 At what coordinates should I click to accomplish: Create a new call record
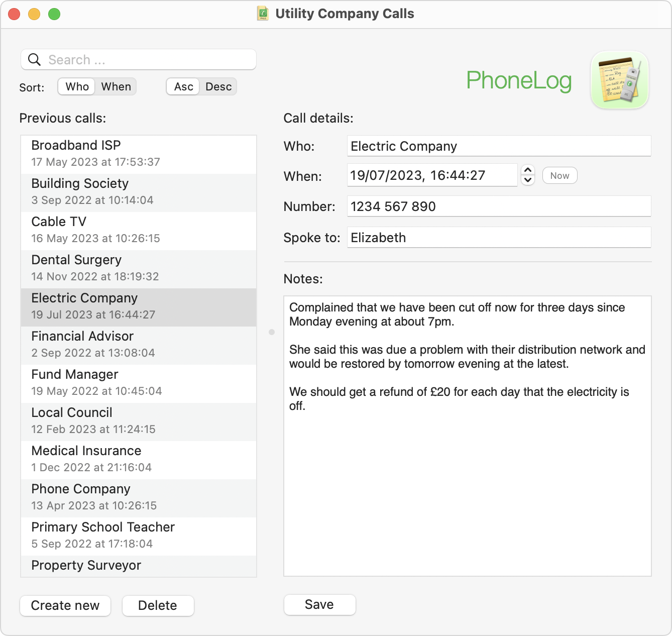pyautogui.click(x=65, y=606)
